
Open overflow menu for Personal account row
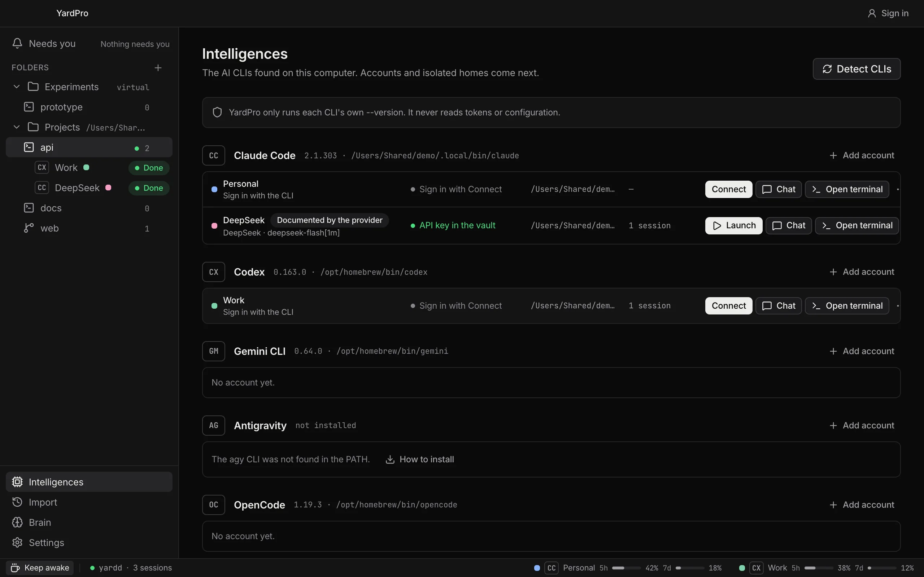tap(897, 189)
